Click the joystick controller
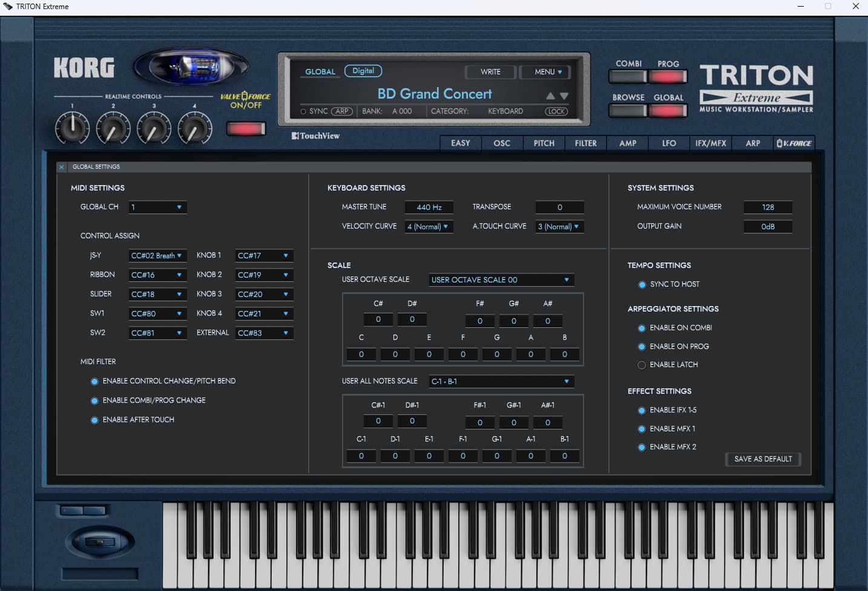Image resolution: width=868 pixels, height=591 pixels. click(x=100, y=541)
